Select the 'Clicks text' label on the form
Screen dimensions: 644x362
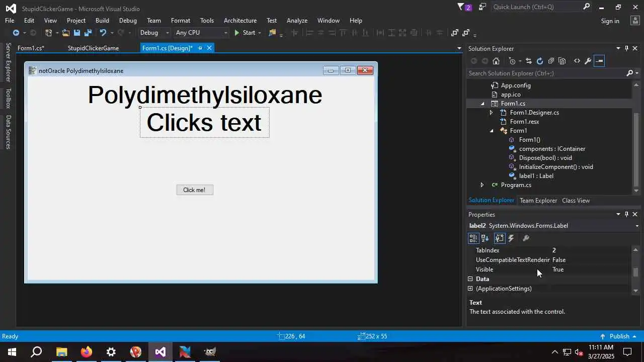point(204,123)
